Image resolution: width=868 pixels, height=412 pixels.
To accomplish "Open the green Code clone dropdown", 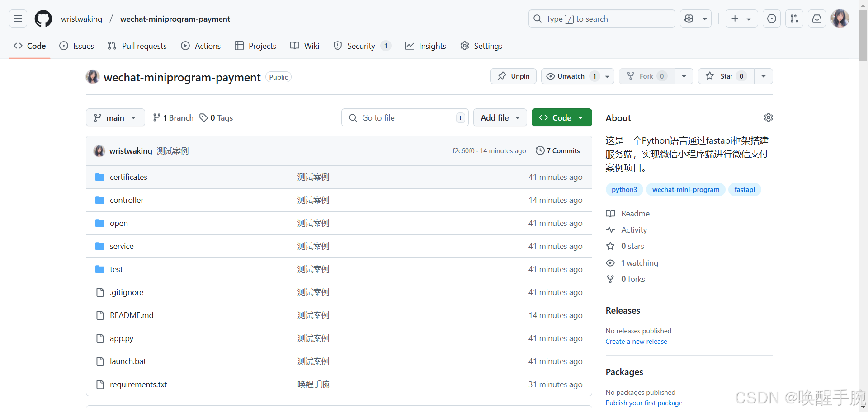I will pyautogui.click(x=562, y=117).
